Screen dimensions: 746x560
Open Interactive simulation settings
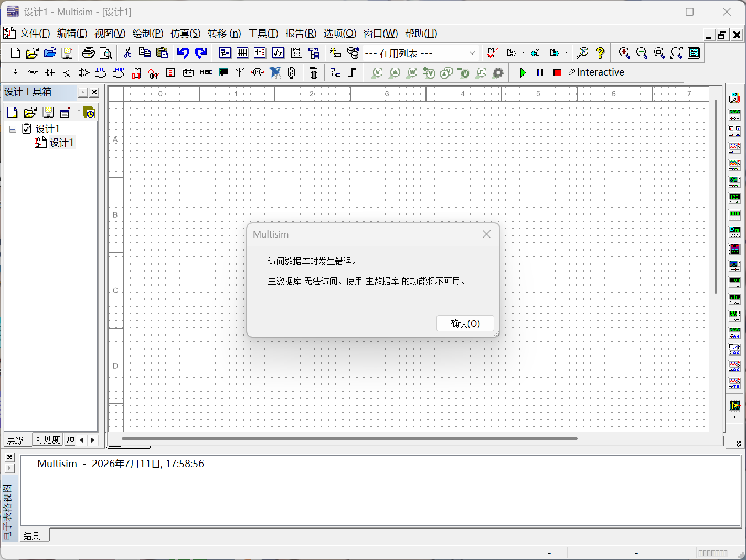[596, 72]
